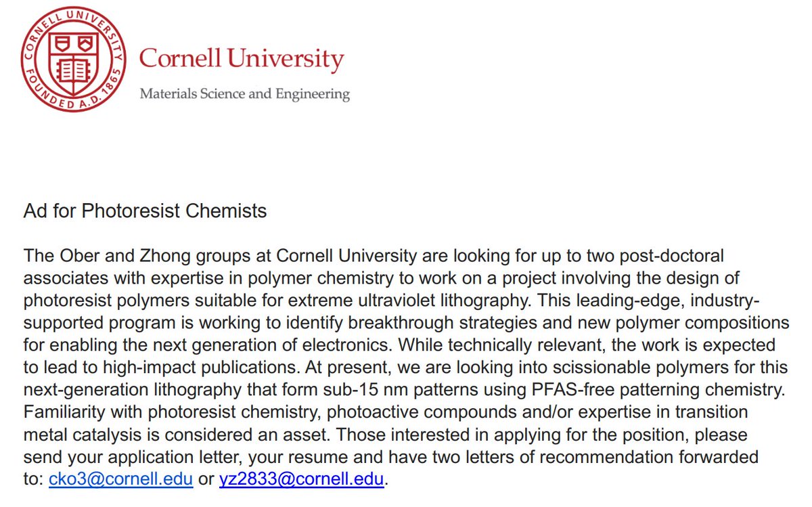Click the "Cornell University" red wordmark
This screenshot has height=507, width=812.
click(241, 59)
